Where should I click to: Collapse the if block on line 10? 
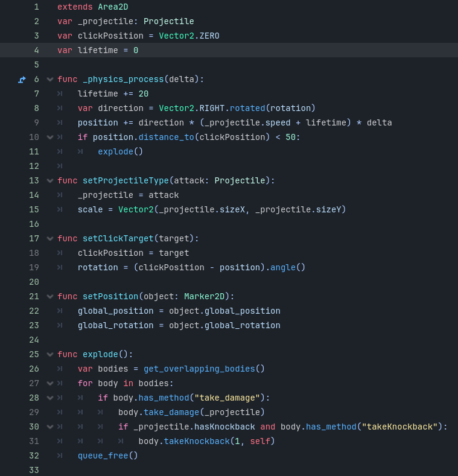50,137
